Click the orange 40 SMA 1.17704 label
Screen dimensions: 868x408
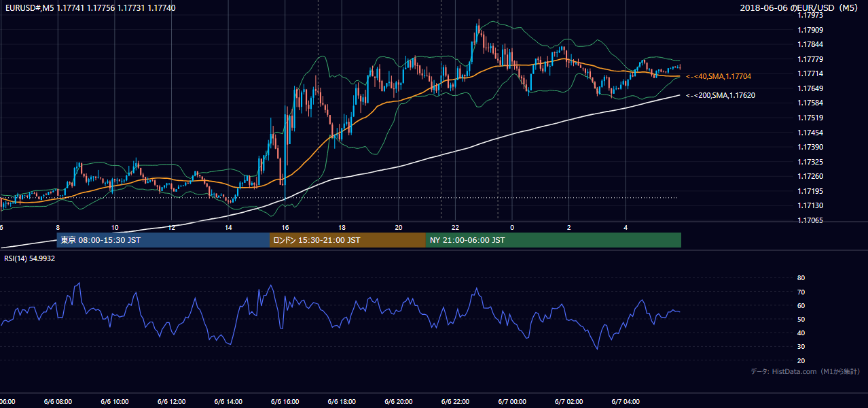(x=719, y=76)
